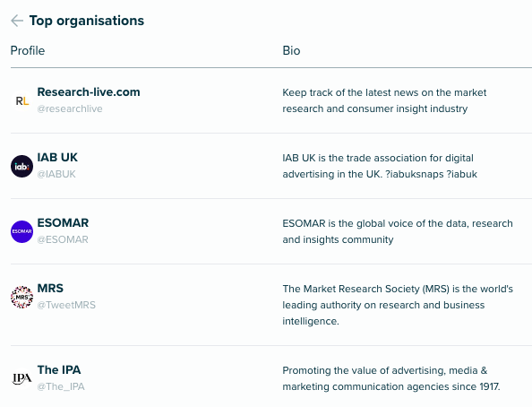The image size is (532, 407).
Task: Select the IAB UK round logo
Action: 22,166
